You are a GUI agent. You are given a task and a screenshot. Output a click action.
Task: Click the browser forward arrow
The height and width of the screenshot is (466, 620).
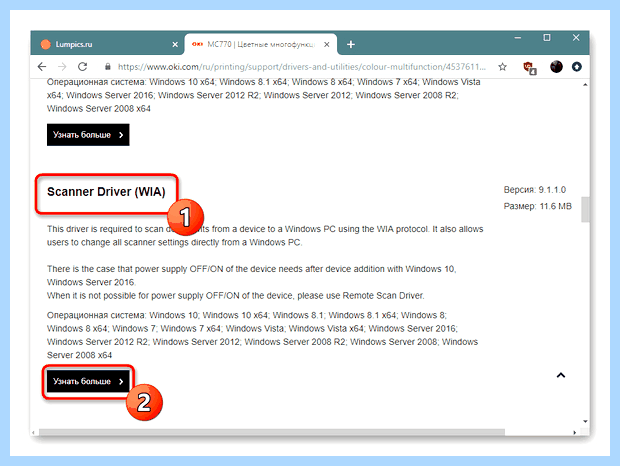(62, 67)
